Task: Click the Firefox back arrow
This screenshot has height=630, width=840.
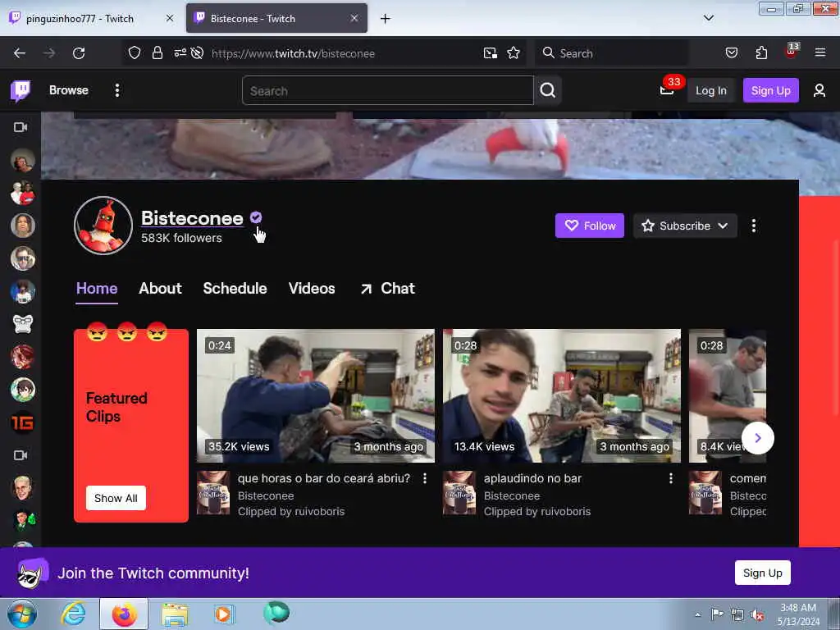Action: 20,53
